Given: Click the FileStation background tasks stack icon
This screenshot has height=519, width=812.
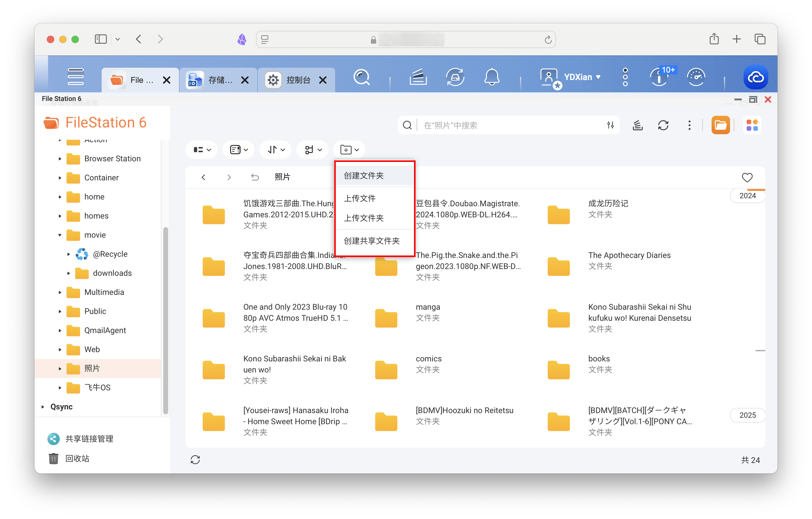Looking at the screenshot, I should (x=637, y=125).
